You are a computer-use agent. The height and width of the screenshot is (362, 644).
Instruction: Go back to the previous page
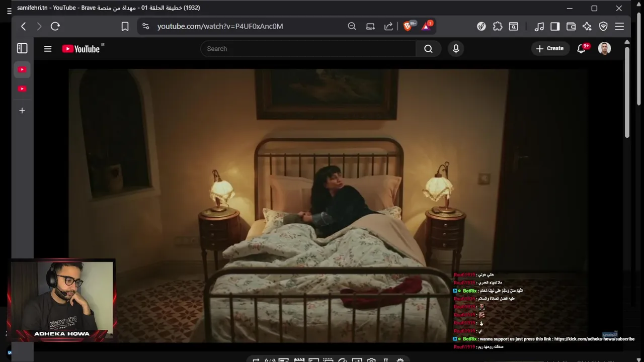tap(23, 26)
